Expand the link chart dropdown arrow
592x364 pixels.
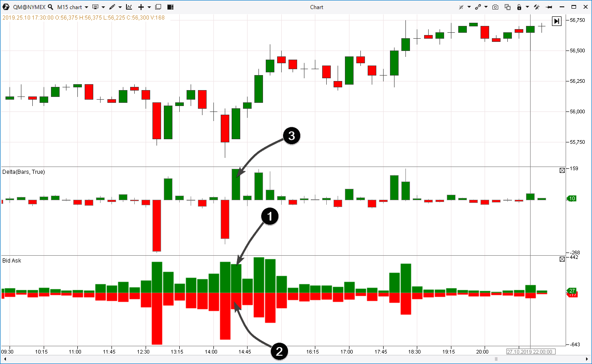(486, 7)
